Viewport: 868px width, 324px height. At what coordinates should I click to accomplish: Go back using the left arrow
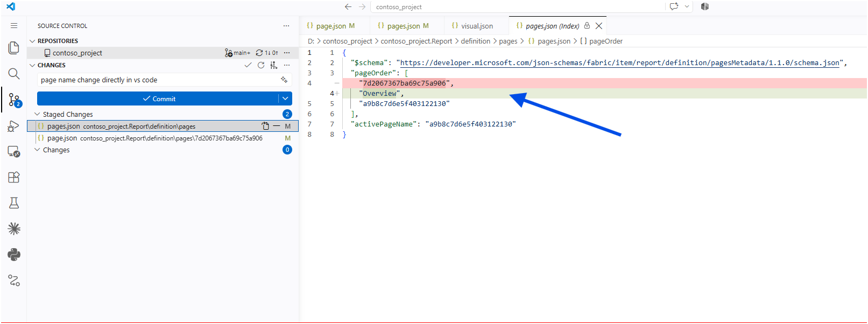tap(348, 6)
